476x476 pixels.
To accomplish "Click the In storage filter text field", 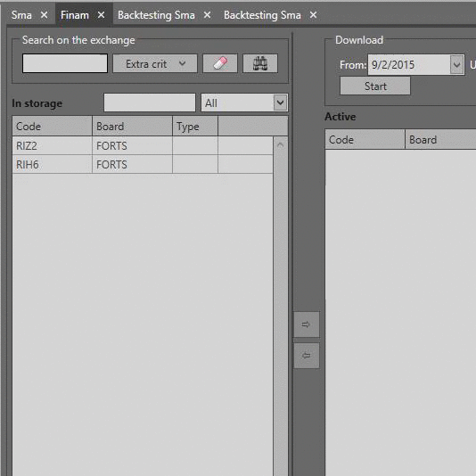I will click(150, 103).
